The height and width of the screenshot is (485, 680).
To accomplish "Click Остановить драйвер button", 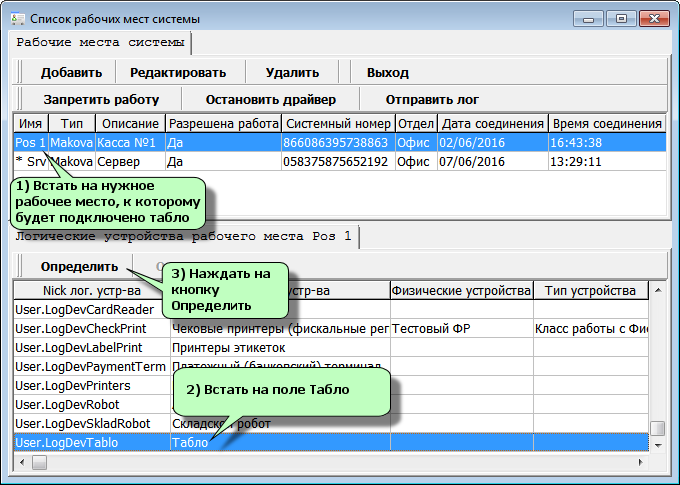I will coord(270,99).
